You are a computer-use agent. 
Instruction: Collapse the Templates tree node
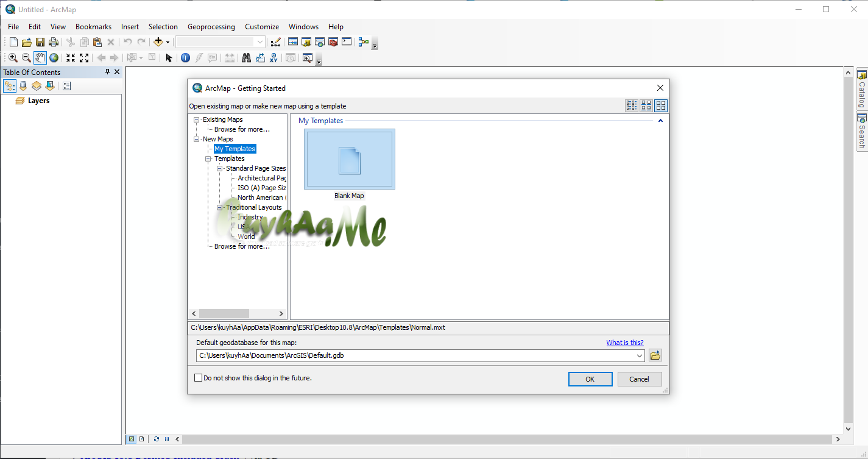[x=208, y=158]
